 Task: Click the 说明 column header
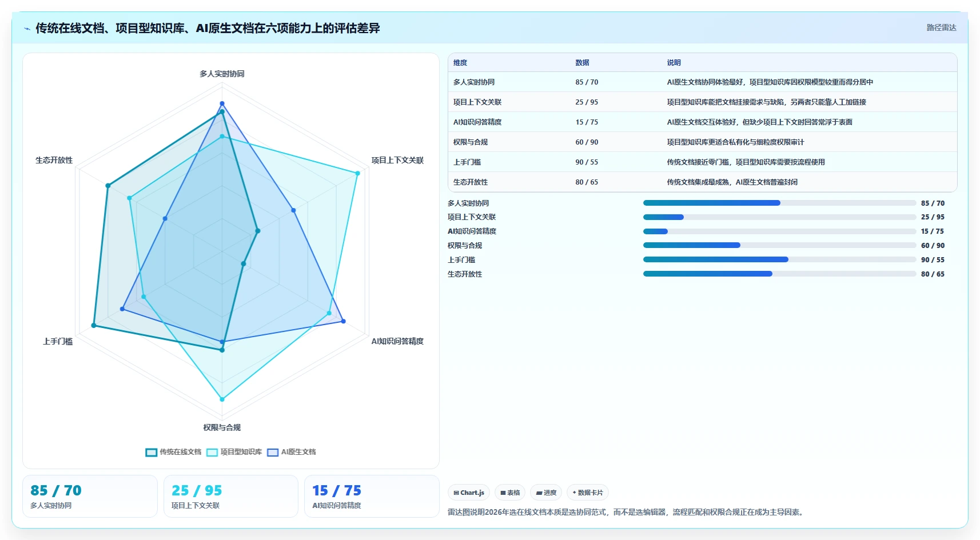click(674, 63)
